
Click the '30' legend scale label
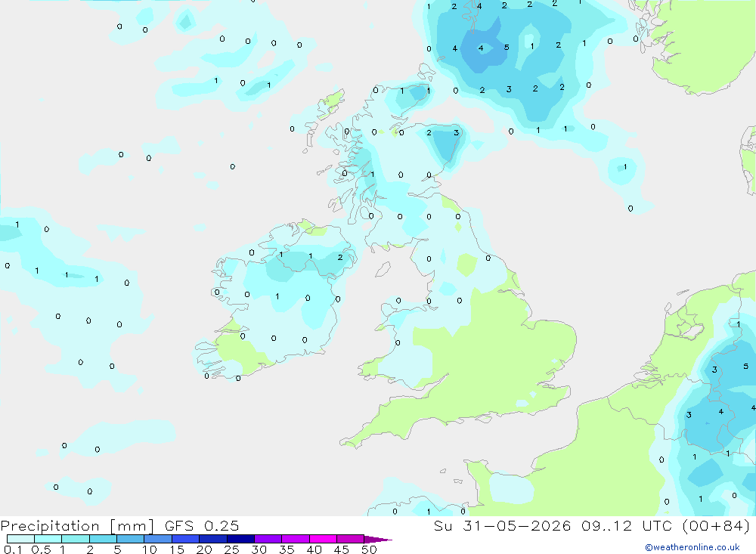[x=259, y=549]
